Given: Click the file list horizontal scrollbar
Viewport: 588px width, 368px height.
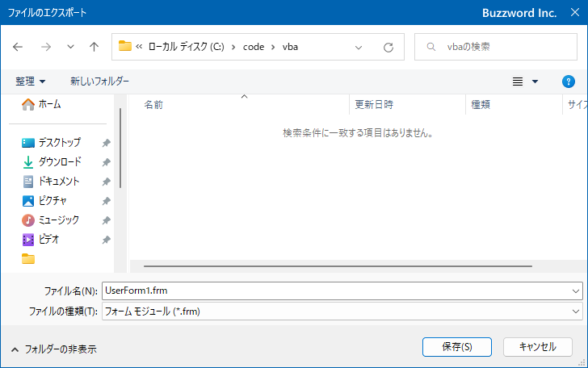Looking at the screenshot, I should click(x=338, y=266).
